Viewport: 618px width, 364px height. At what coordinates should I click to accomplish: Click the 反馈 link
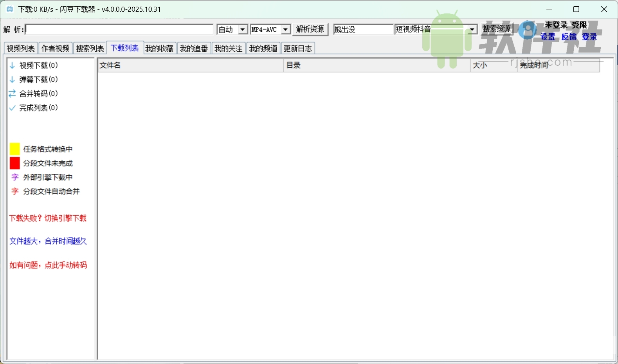coord(569,36)
